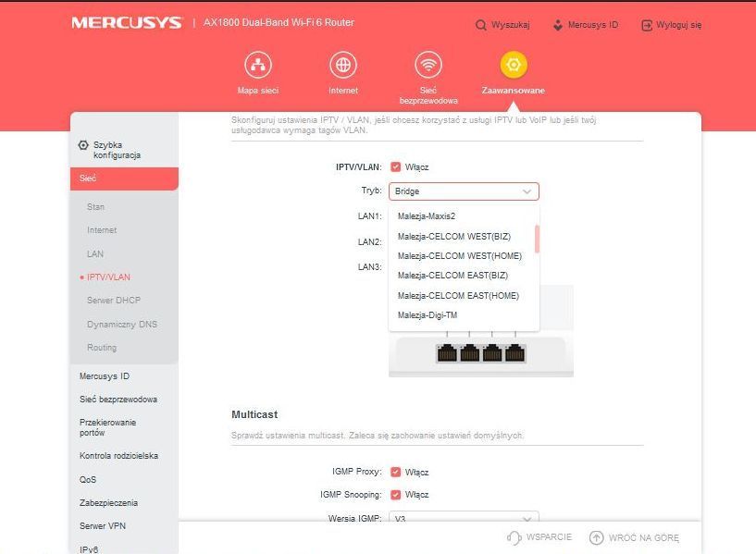This screenshot has height=554, width=756.
Task: Click the dropdown list scrollbar thumb
Action: 537,238
